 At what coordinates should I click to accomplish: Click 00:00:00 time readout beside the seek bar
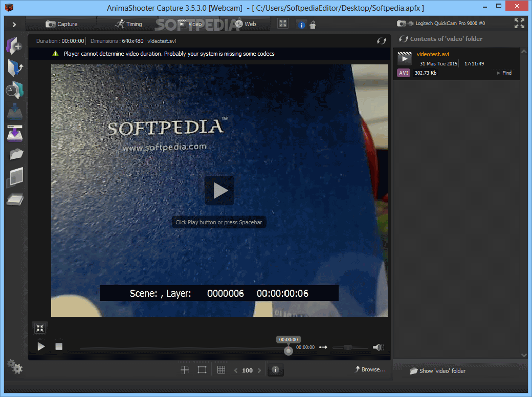[305, 347]
